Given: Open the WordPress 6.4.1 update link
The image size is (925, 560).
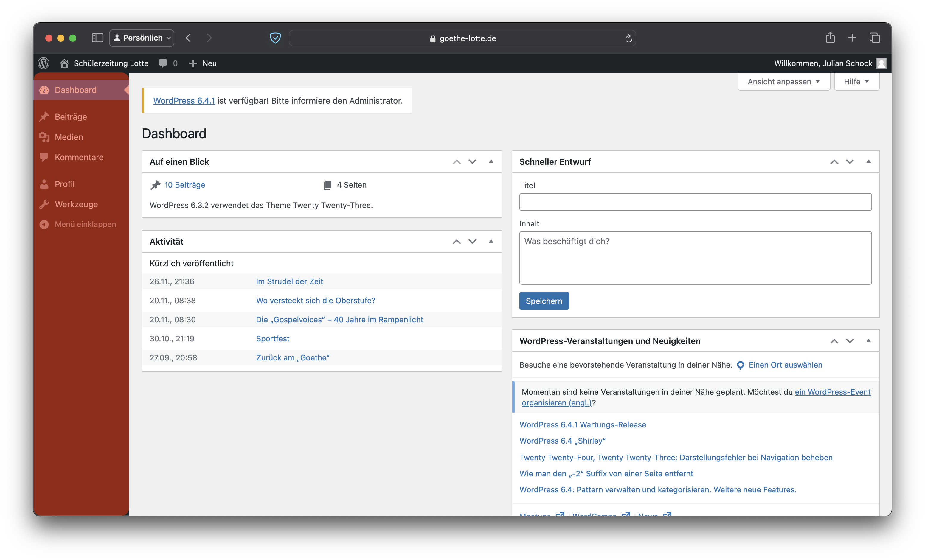Looking at the screenshot, I should pos(184,101).
